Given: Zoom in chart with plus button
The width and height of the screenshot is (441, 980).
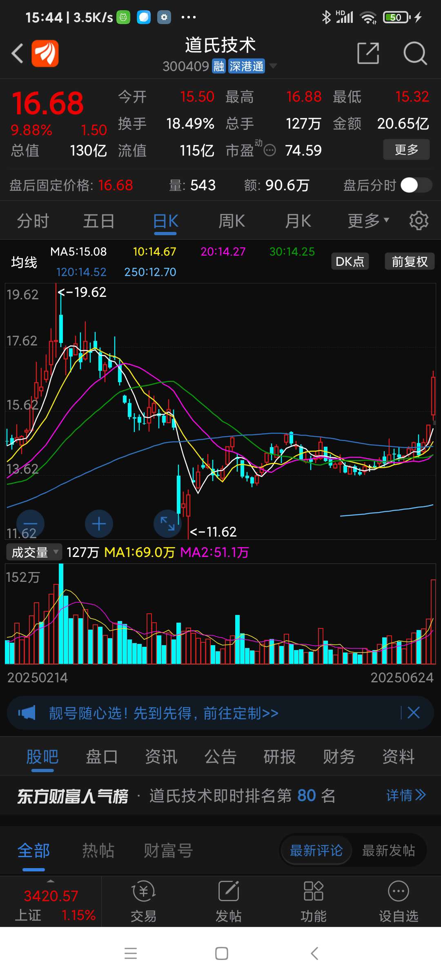Looking at the screenshot, I should (x=99, y=524).
